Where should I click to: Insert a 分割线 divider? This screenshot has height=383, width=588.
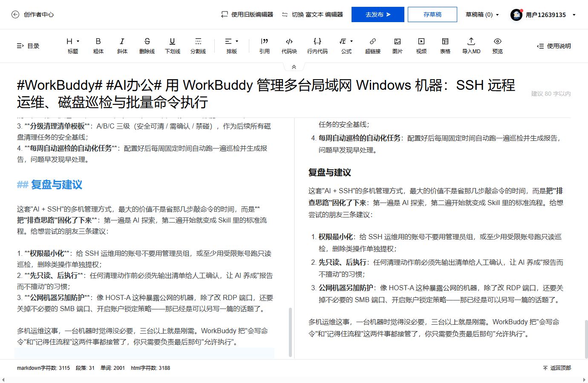[198, 46]
